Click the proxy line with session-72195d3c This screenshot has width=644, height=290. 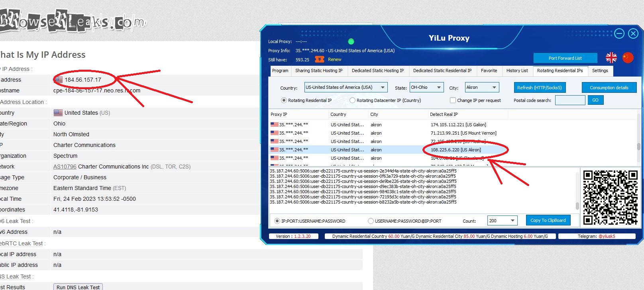(363, 197)
